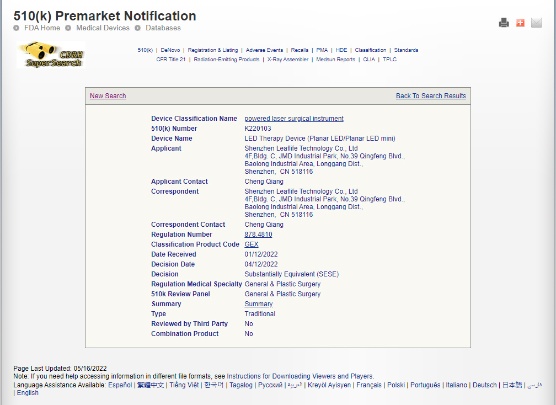
Task: Open Registration & Listing link
Action: [213, 50]
